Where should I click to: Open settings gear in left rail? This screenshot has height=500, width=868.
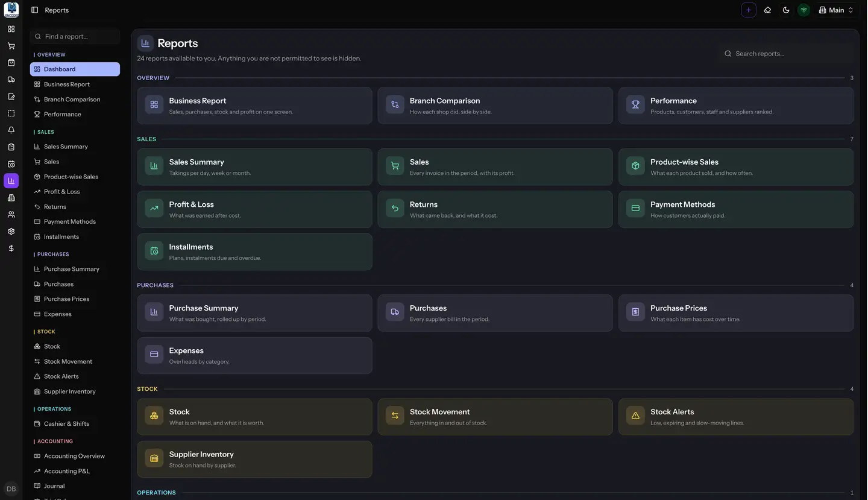(11, 232)
